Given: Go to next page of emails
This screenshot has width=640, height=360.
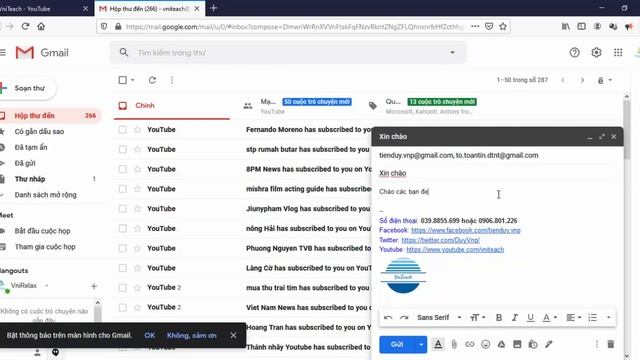Looking at the screenshot, I should pos(582,80).
